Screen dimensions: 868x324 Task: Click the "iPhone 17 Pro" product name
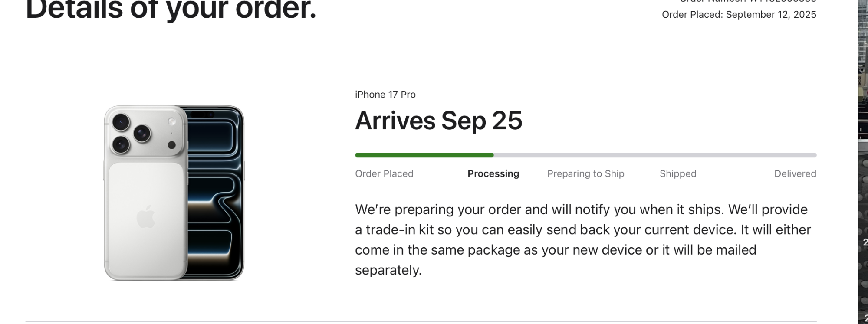click(385, 95)
